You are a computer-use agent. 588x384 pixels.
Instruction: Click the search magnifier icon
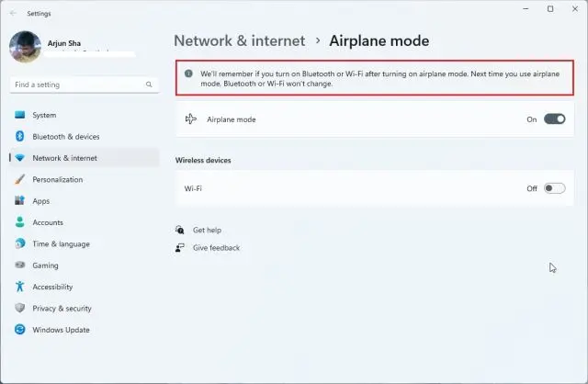(x=149, y=85)
